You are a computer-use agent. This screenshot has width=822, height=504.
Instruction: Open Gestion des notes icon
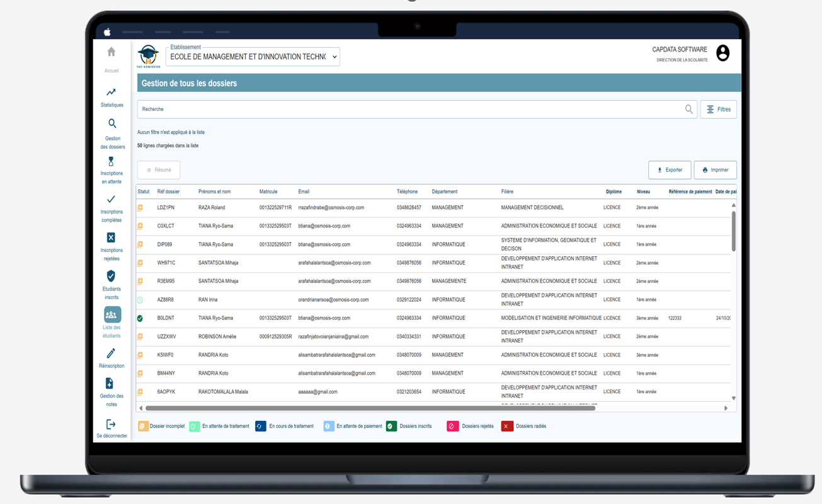(x=110, y=384)
